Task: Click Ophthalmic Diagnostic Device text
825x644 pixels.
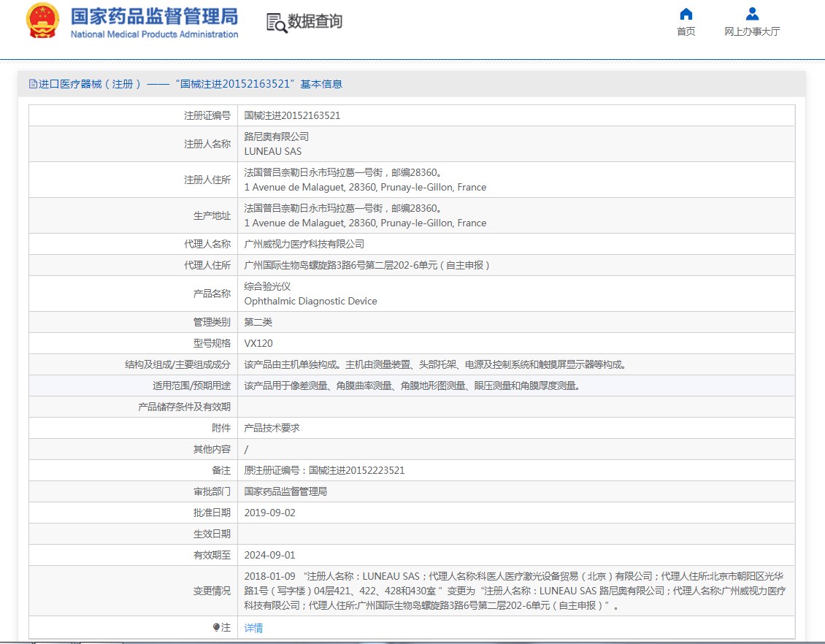Action: point(310,301)
